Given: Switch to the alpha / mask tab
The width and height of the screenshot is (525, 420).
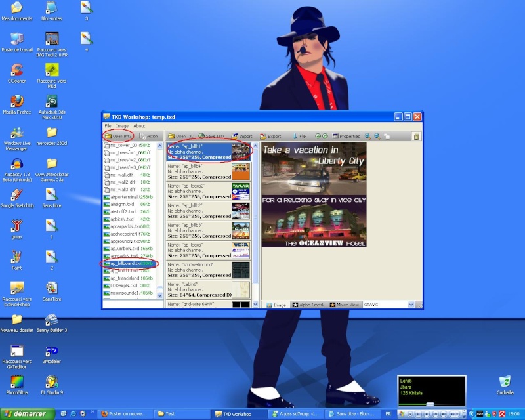Looking at the screenshot, I should [308, 304].
